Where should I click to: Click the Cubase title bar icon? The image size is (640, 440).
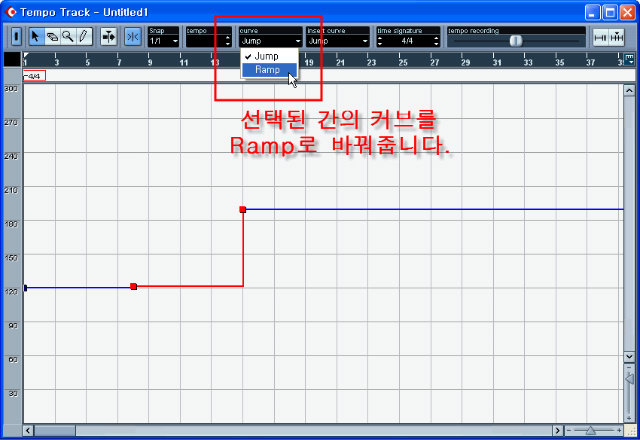click(11, 12)
